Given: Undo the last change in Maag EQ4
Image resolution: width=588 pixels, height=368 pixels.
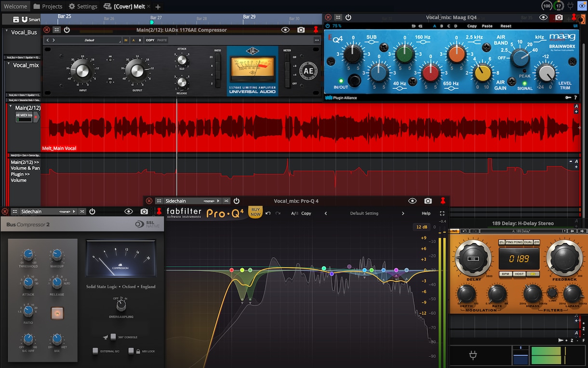Looking at the screenshot, I should 414,26.
